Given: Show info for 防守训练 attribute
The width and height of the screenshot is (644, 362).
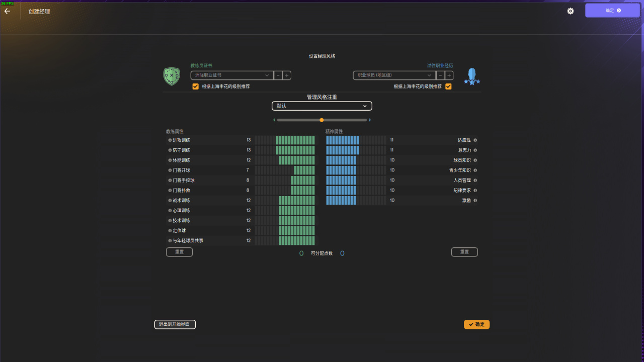Looking at the screenshot, I should pos(170,150).
